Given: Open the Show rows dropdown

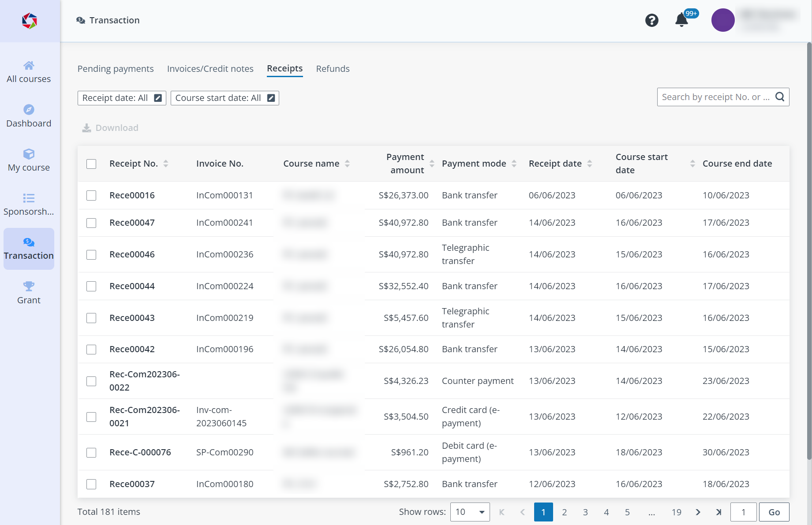Looking at the screenshot, I should 470,512.
